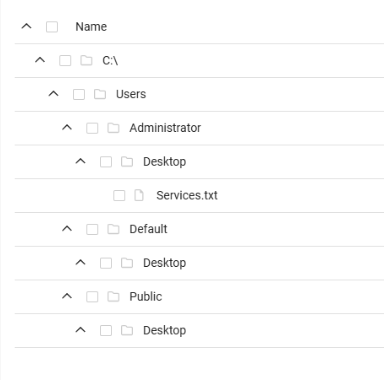The height and width of the screenshot is (380, 384).
Task: Click the folder icon of Administrator's Desktop
Action: click(x=127, y=162)
